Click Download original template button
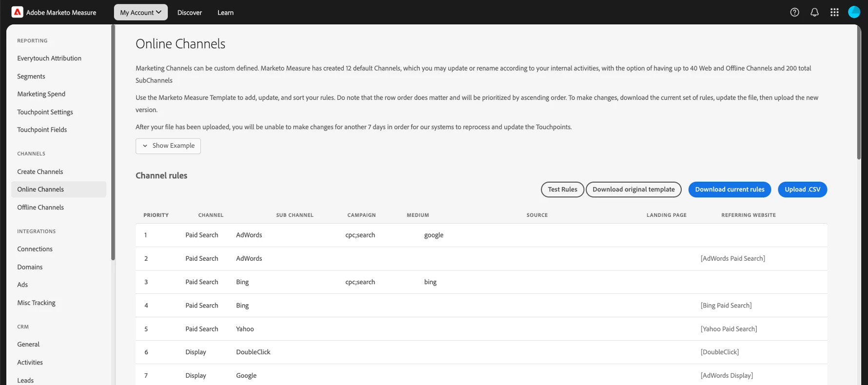The height and width of the screenshot is (385, 868). (x=633, y=190)
